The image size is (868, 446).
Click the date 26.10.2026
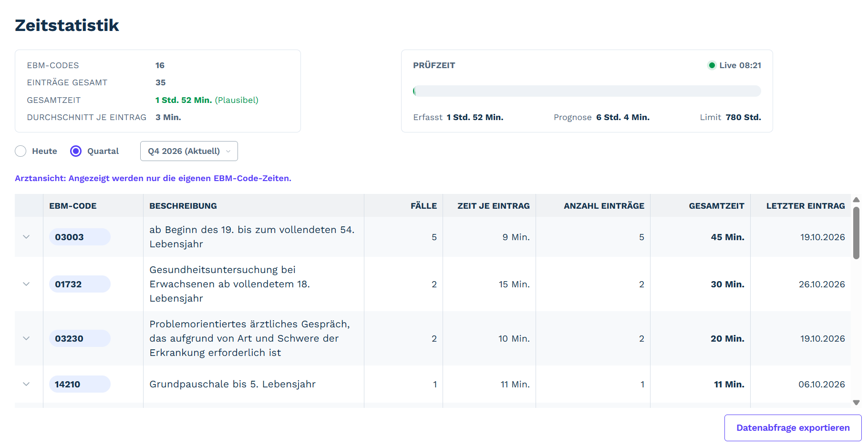pos(822,284)
